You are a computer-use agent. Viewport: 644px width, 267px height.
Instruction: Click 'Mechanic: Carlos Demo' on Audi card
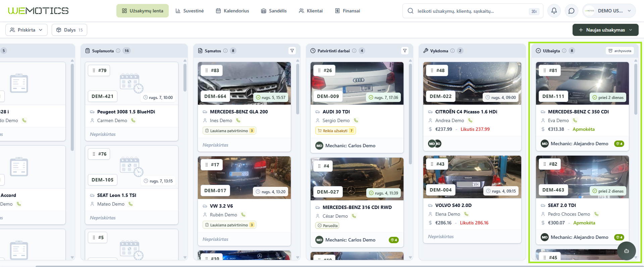pos(350,146)
